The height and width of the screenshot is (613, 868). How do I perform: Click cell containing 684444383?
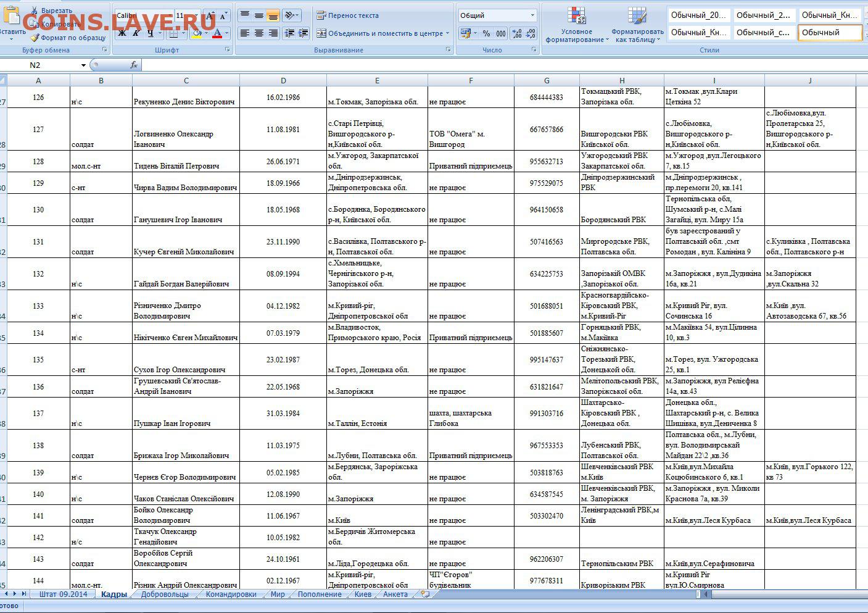(x=547, y=97)
